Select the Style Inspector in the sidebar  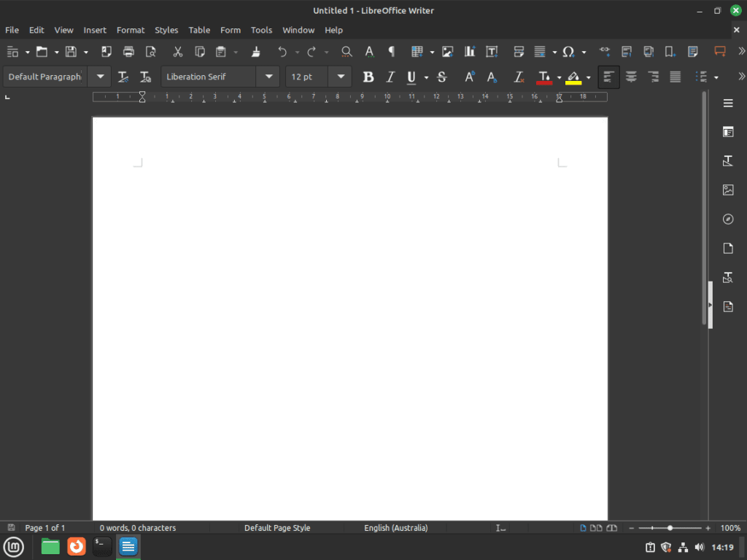(x=728, y=277)
